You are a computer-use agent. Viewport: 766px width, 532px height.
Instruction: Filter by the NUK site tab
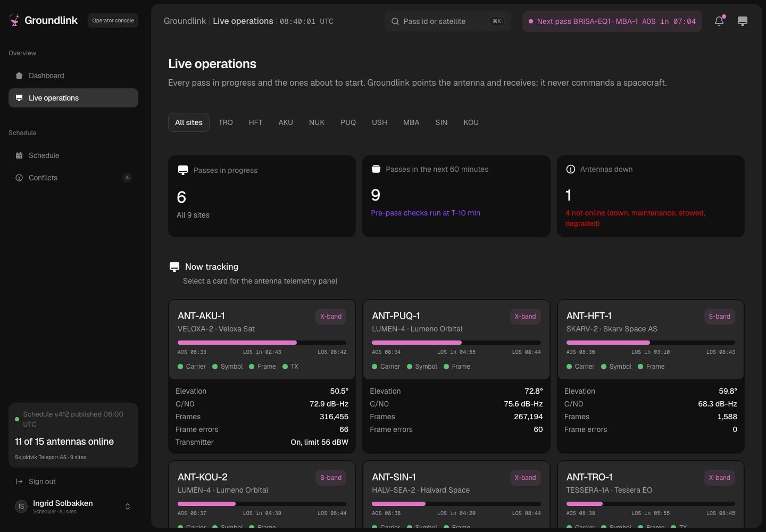[x=317, y=122]
